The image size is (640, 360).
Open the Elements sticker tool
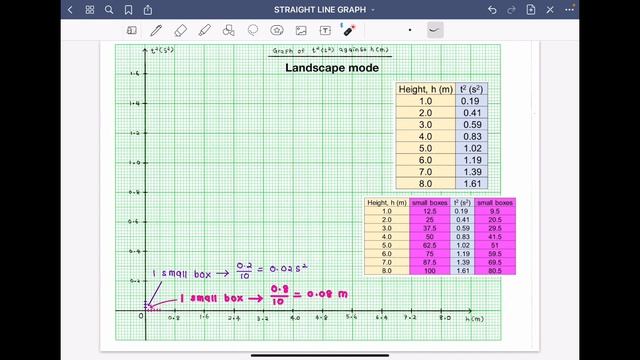[x=277, y=30]
